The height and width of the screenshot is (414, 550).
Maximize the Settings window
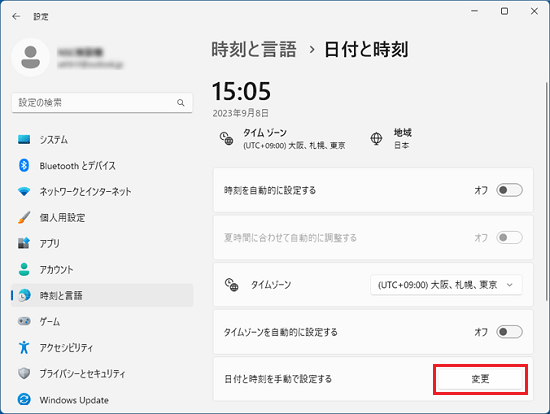[504, 11]
